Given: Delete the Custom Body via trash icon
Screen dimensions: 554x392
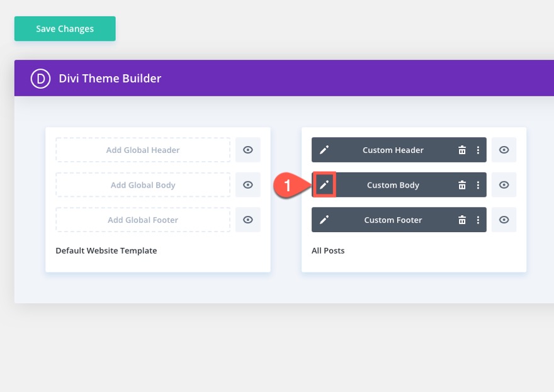Looking at the screenshot, I should [462, 185].
